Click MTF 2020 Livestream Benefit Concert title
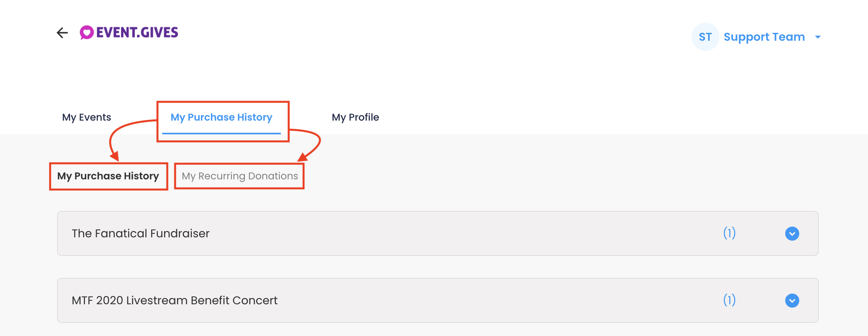Image resolution: width=868 pixels, height=336 pixels. [x=175, y=300]
